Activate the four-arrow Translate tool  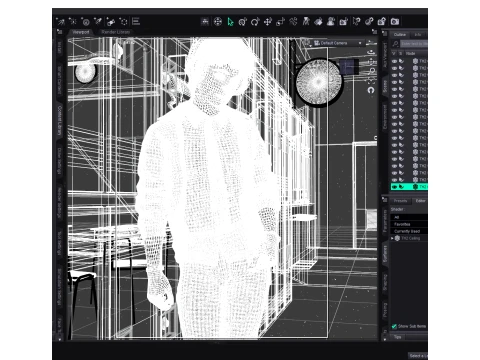coord(268,22)
